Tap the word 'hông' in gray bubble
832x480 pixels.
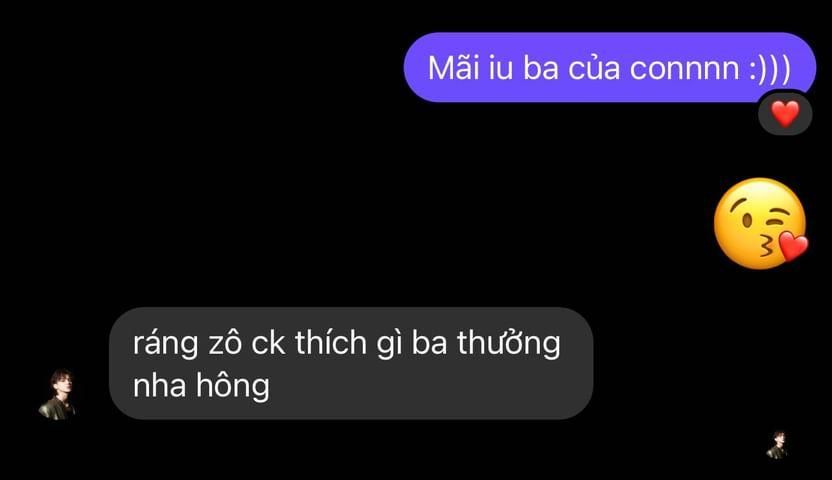click(233, 386)
